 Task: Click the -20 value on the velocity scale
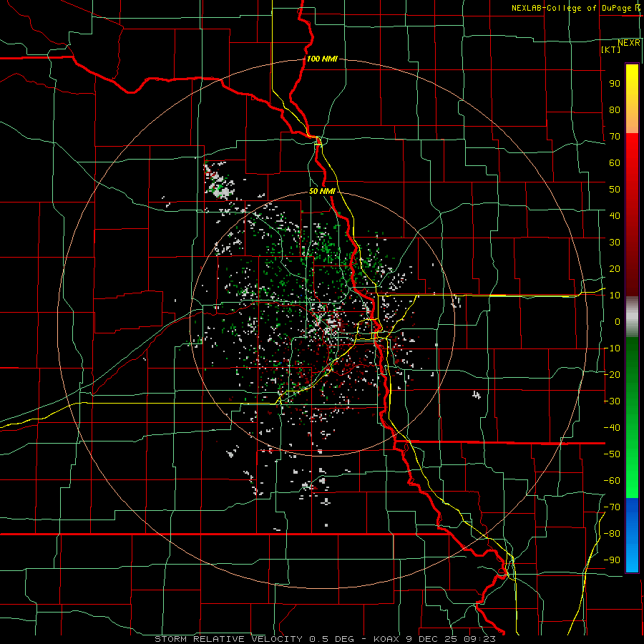point(612,374)
